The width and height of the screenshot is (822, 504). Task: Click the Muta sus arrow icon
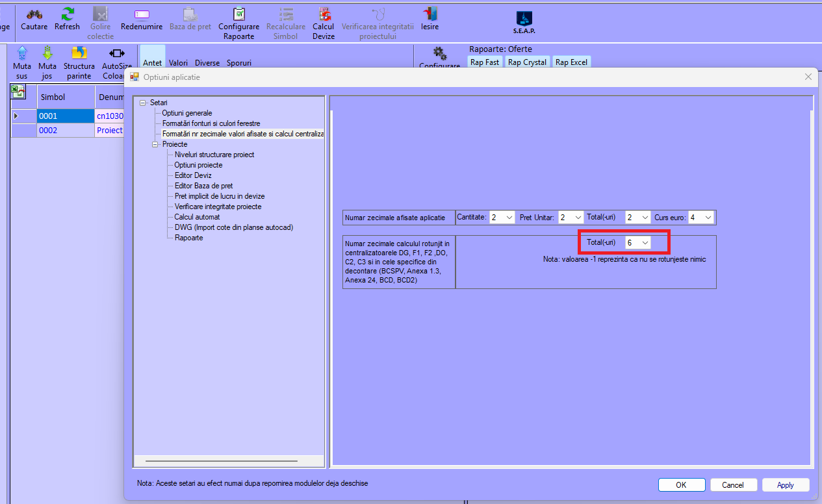(x=22, y=53)
